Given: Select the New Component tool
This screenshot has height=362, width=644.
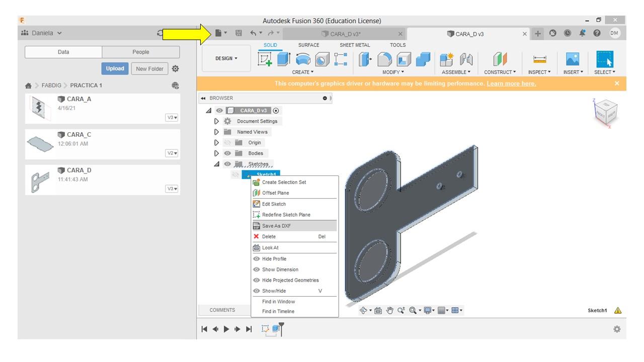Looking at the screenshot, I should point(447,59).
